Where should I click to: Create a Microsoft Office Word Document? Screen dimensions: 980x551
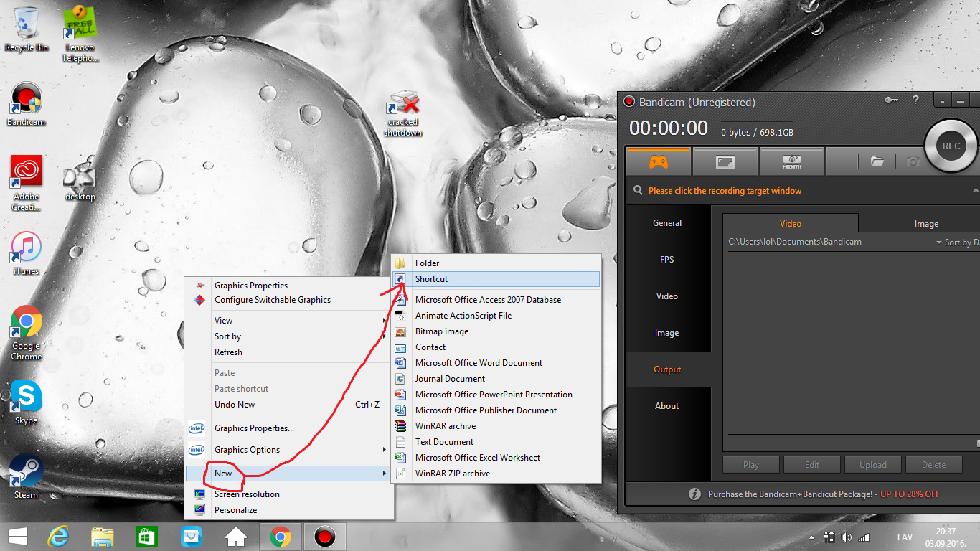click(x=496, y=363)
